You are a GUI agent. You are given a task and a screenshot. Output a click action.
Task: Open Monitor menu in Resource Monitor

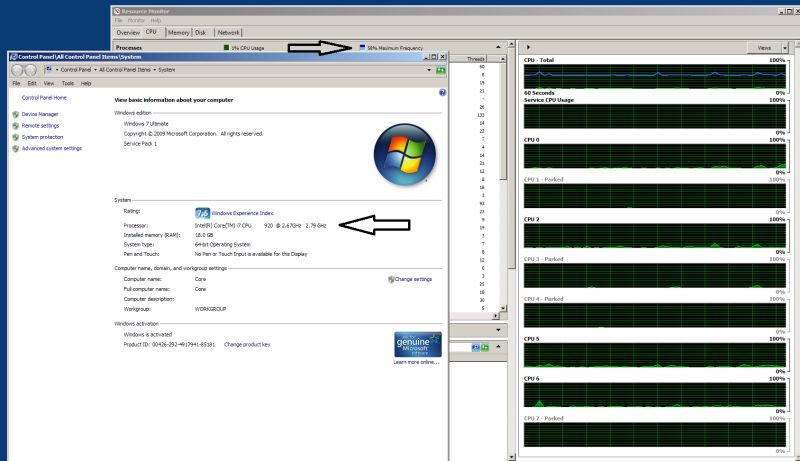coord(136,20)
